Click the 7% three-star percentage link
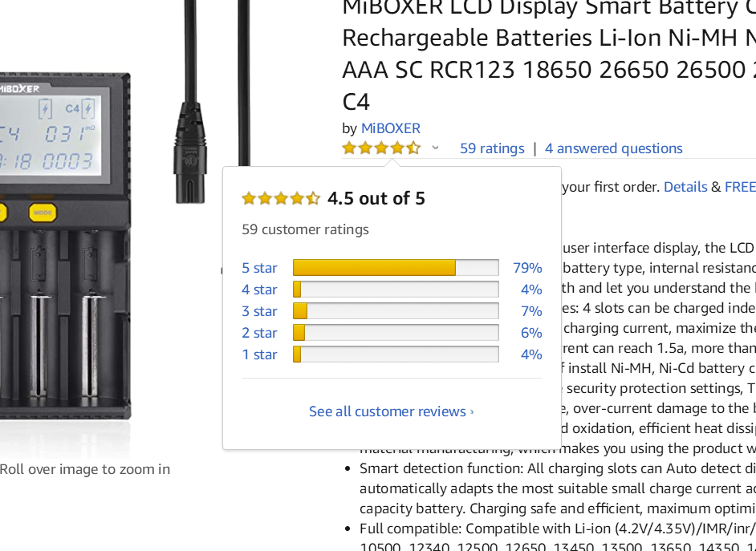This screenshot has width=756, height=551. point(531,311)
